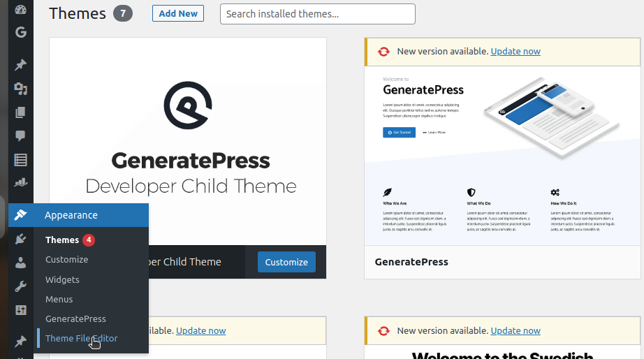This screenshot has height=359, width=644.
Task: Click the Site Kit G icon
Action: click(x=20, y=32)
